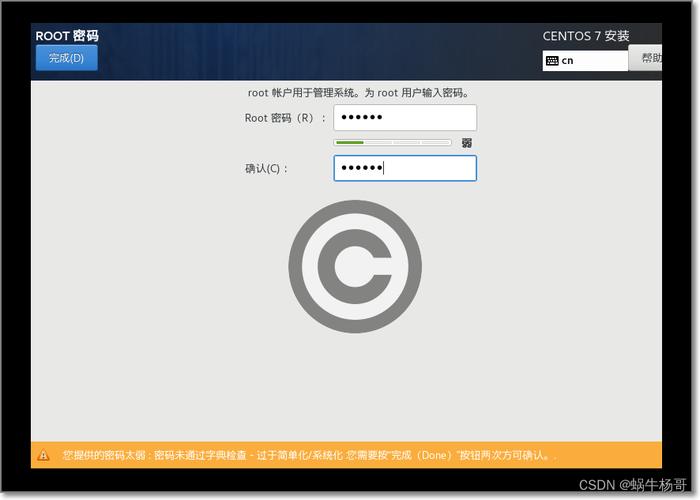The height and width of the screenshot is (500, 700).
Task: Click the keyboard icon beside cn
Action: click(x=552, y=61)
